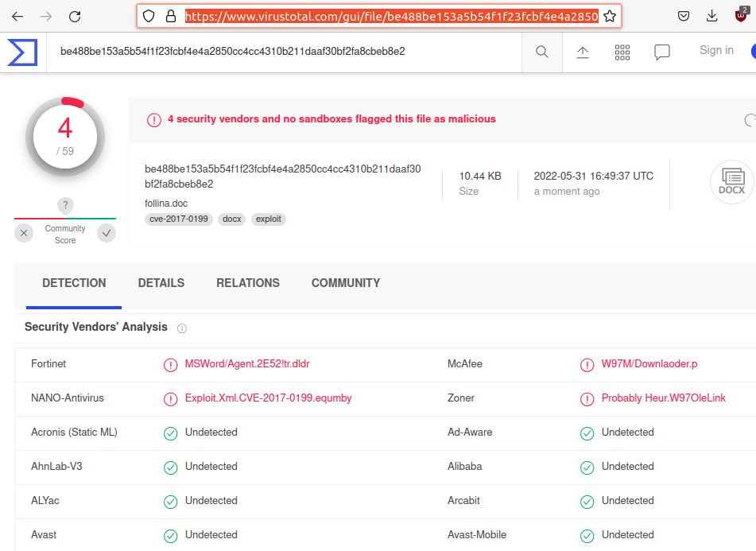Click the cve-2017-0199 tag

(178, 219)
